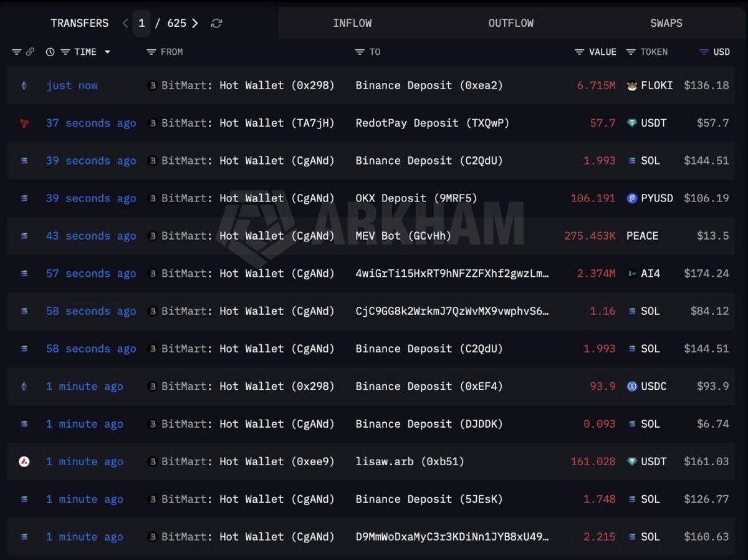Click the 106.191 PYUSD value
Screen dimensions: 748x560
tap(593, 198)
